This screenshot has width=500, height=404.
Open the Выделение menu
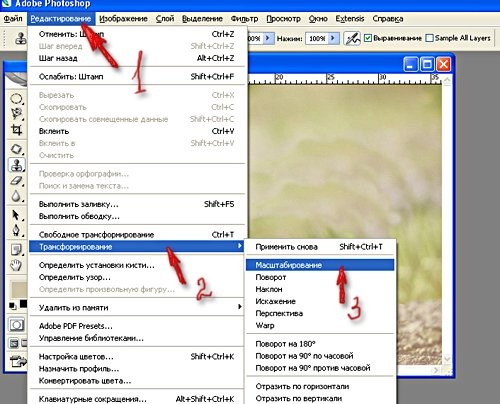click(x=202, y=19)
